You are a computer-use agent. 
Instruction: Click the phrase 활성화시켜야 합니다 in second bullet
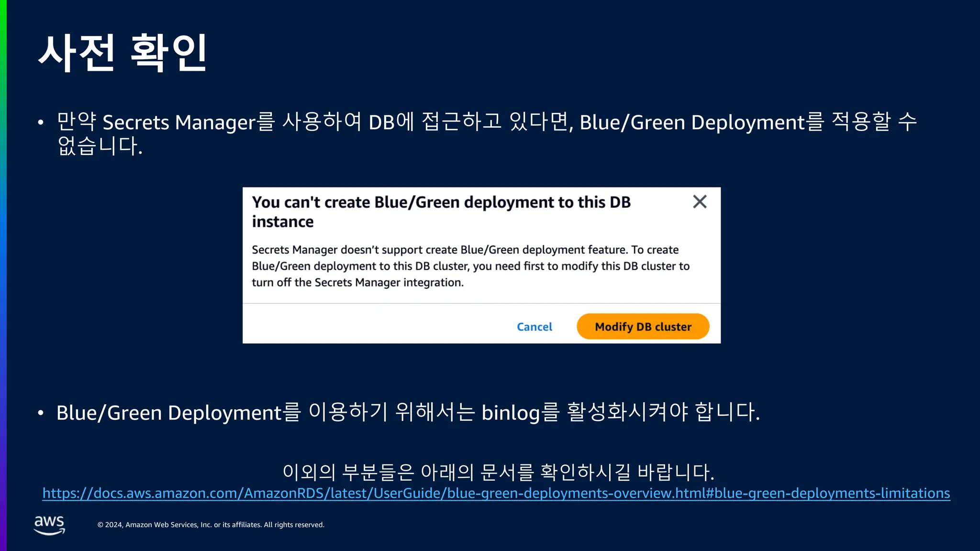[x=663, y=412]
